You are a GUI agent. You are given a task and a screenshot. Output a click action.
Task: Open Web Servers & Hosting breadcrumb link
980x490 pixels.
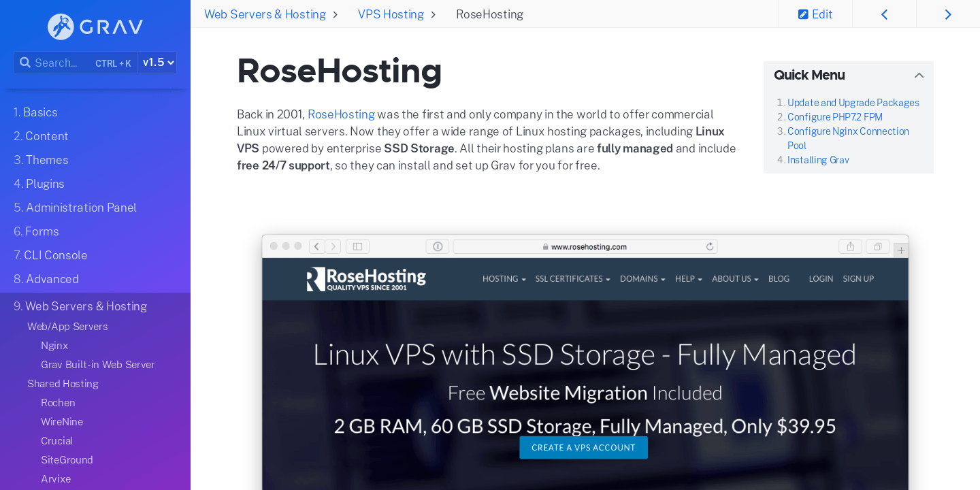pos(265,14)
